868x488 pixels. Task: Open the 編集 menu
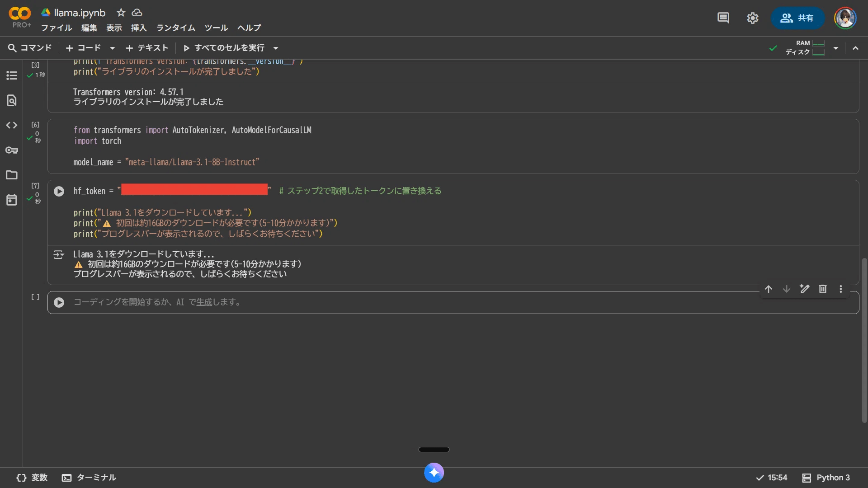[89, 28]
